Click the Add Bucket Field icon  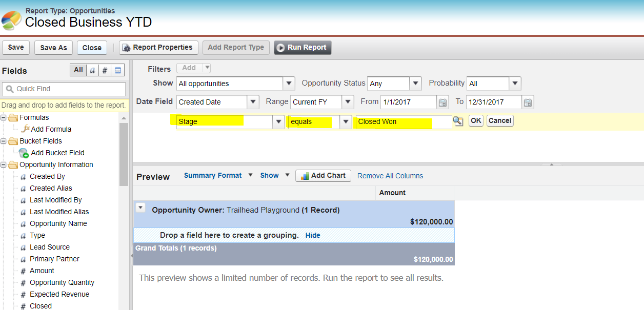(24, 153)
